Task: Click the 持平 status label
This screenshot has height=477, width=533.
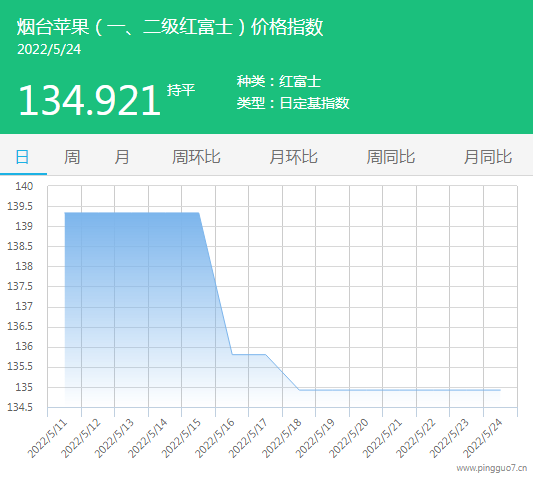Action: (181, 90)
